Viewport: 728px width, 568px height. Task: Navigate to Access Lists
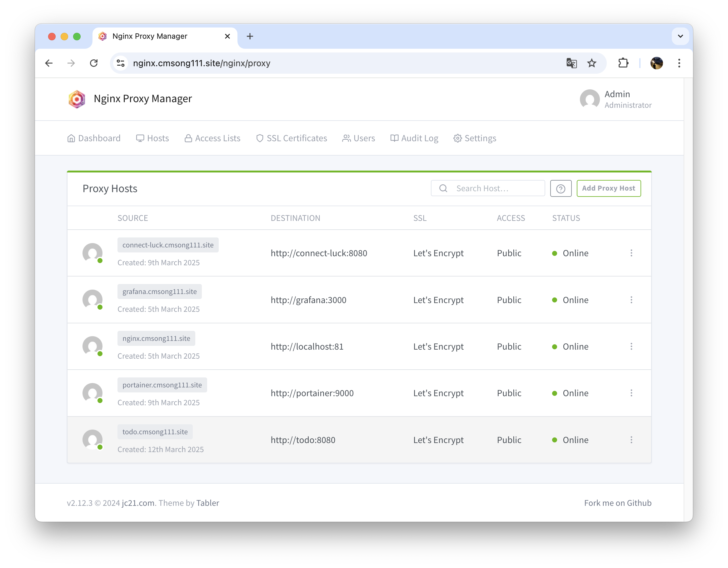[212, 138]
